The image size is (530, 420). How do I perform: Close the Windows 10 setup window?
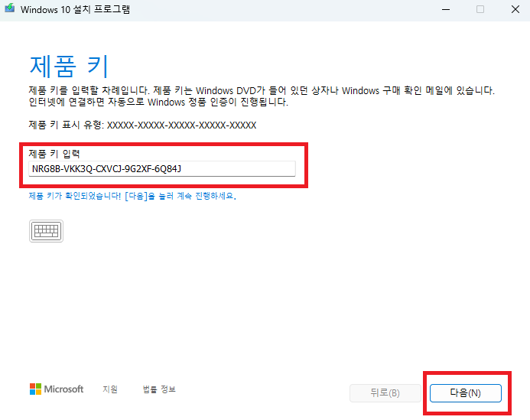pyautogui.click(x=515, y=9)
